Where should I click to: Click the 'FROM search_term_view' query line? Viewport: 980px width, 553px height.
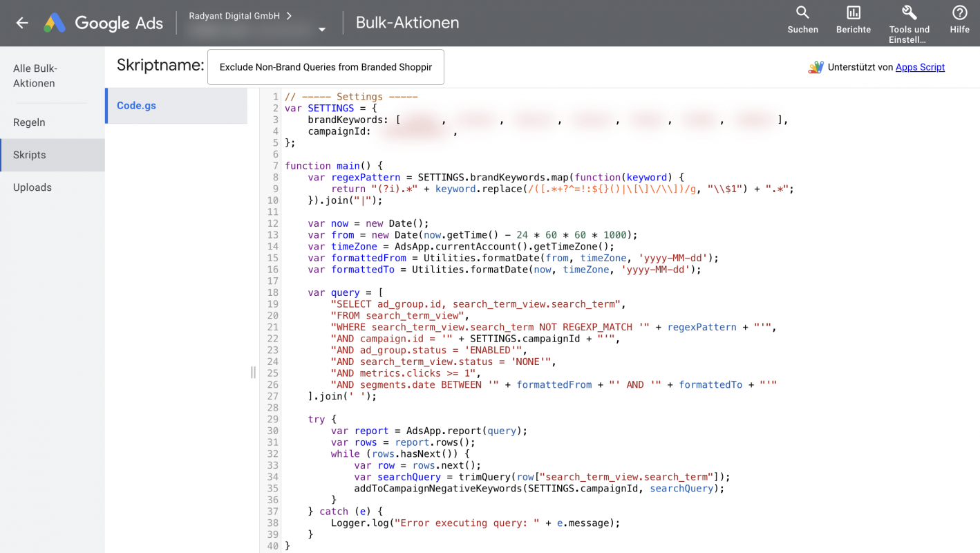click(399, 315)
